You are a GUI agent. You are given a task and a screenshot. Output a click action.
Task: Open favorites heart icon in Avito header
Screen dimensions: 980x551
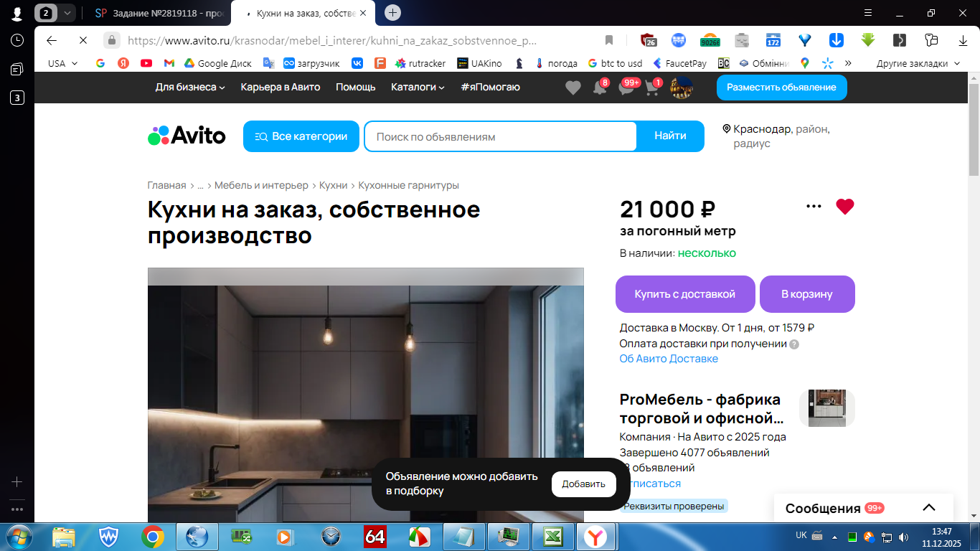click(573, 88)
